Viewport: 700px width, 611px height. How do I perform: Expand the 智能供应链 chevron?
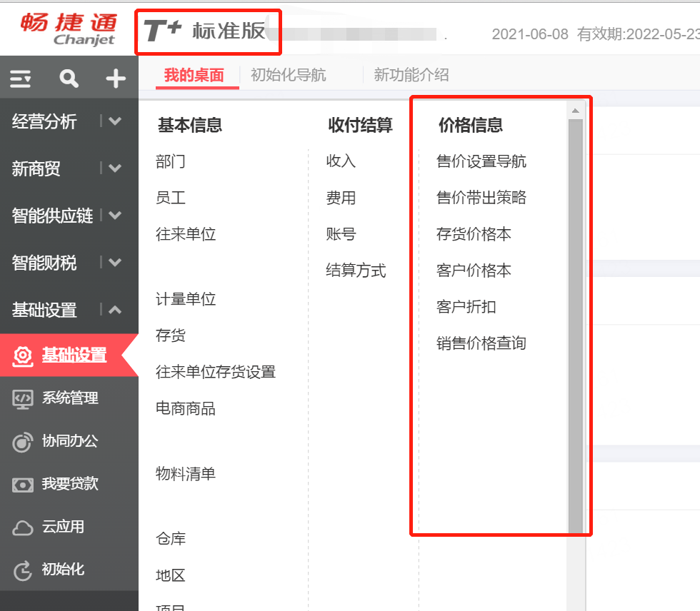point(115,216)
